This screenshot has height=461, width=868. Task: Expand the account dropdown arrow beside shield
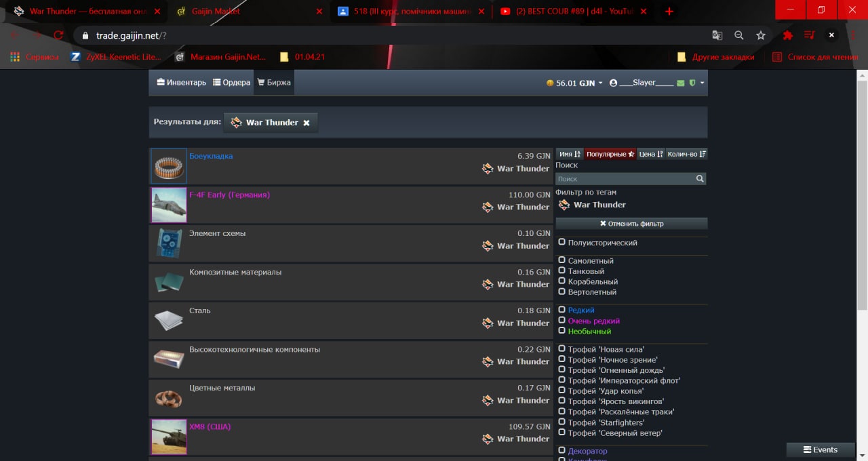703,83
